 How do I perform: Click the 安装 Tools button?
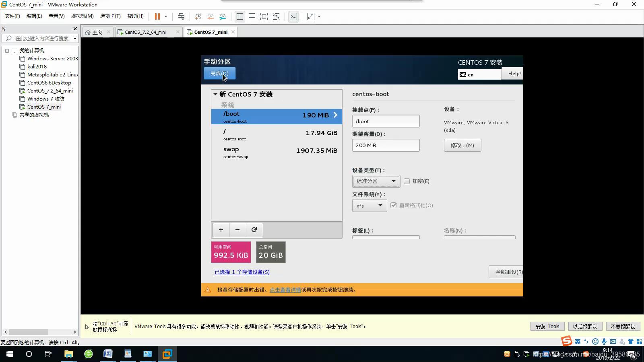tap(547, 327)
